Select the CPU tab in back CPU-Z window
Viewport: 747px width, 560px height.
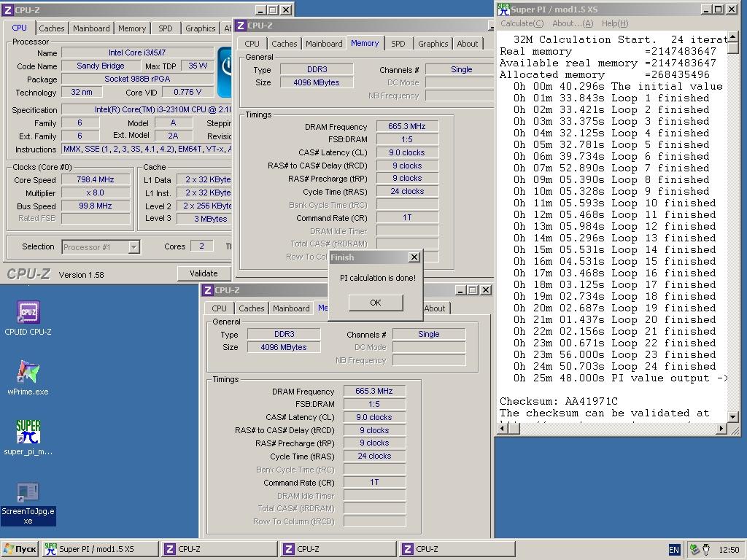pos(19,28)
